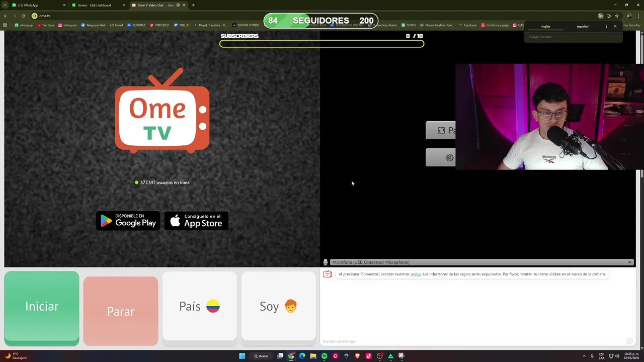The image size is (644, 362).
Task: Bookmark this page with the star icon
Action: tap(616, 16)
